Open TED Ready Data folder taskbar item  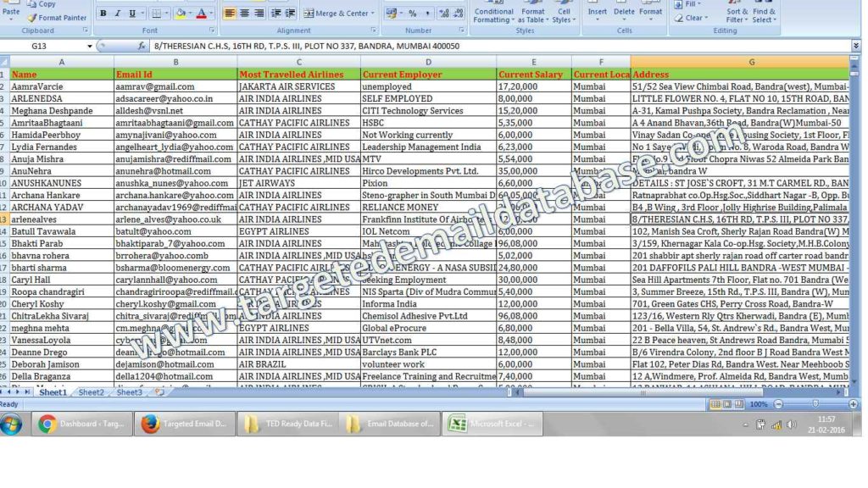pyautogui.click(x=287, y=424)
